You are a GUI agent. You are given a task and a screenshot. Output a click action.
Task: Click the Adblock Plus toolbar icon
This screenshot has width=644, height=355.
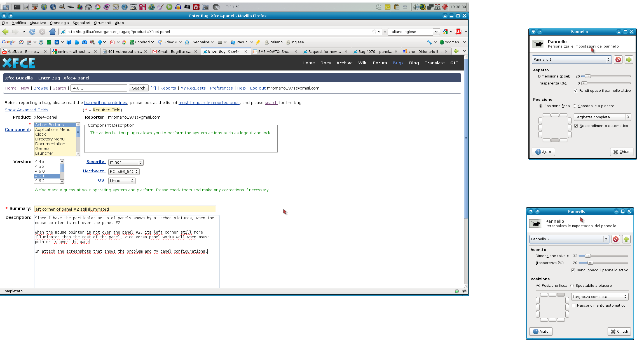[458, 32]
